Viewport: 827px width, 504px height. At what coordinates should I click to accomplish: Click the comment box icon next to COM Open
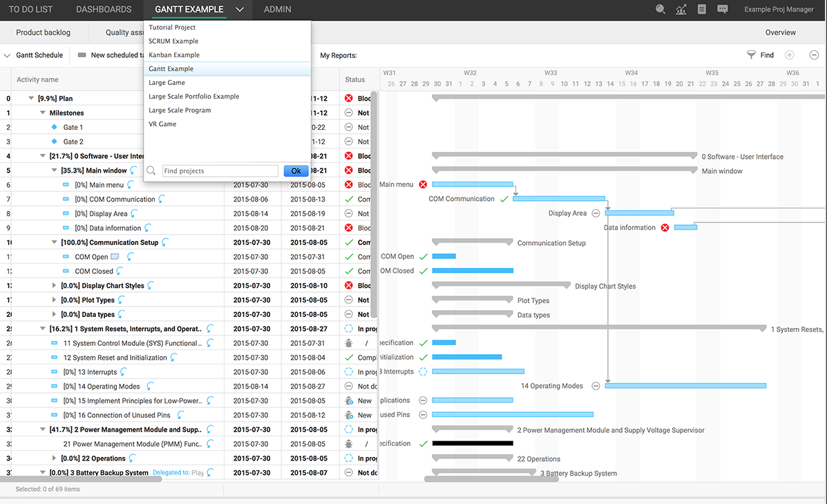click(x=115, y=257)
